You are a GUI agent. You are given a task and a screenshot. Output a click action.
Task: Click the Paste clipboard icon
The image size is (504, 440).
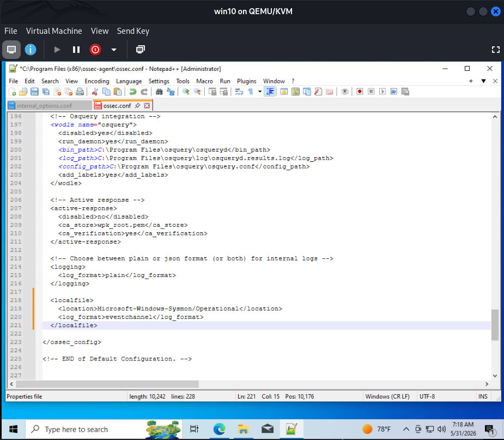coord(118,92)
